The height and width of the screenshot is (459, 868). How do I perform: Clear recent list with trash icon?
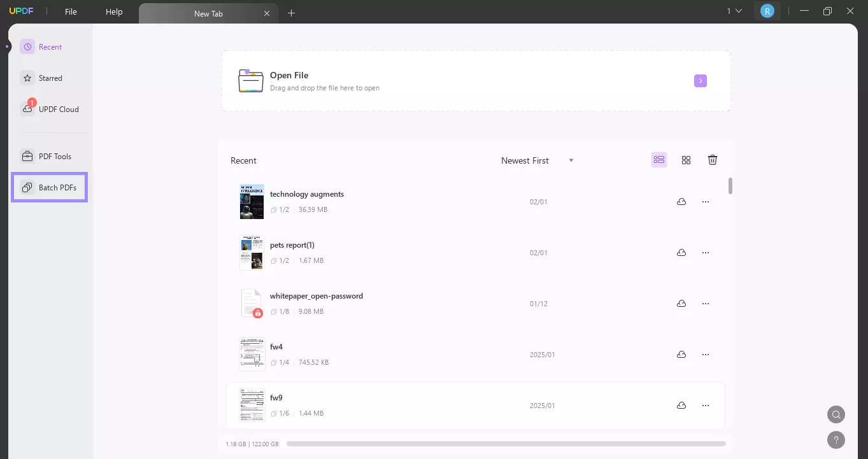coord(713,160)
